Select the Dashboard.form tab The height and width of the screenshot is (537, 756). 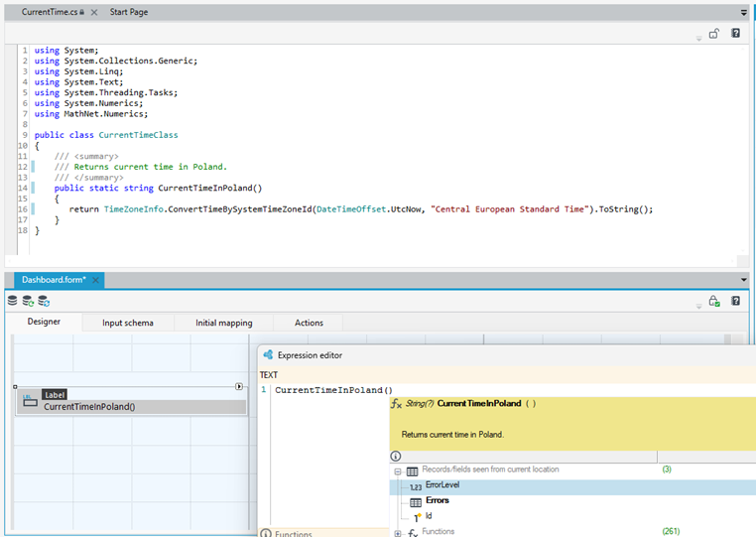tap(54, 280)
